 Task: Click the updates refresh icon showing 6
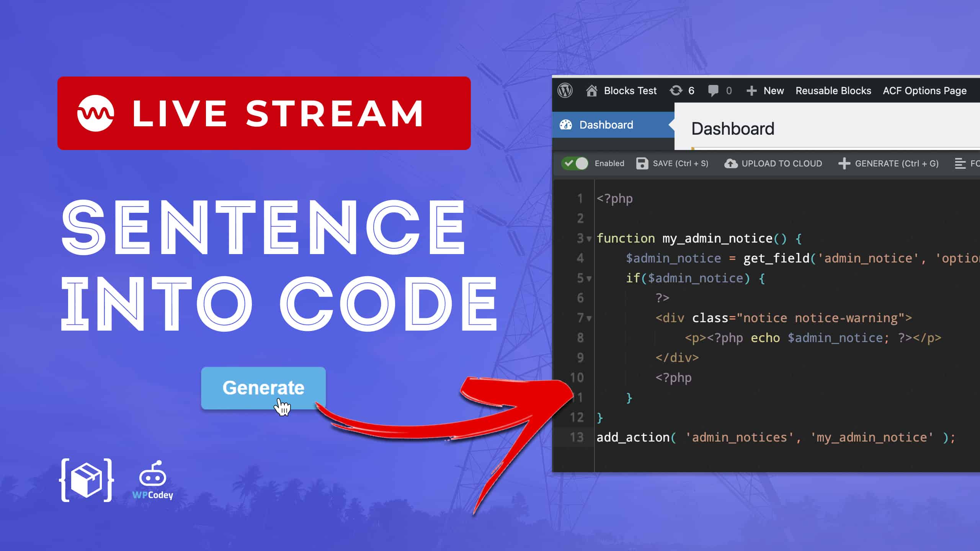[676, 91]
